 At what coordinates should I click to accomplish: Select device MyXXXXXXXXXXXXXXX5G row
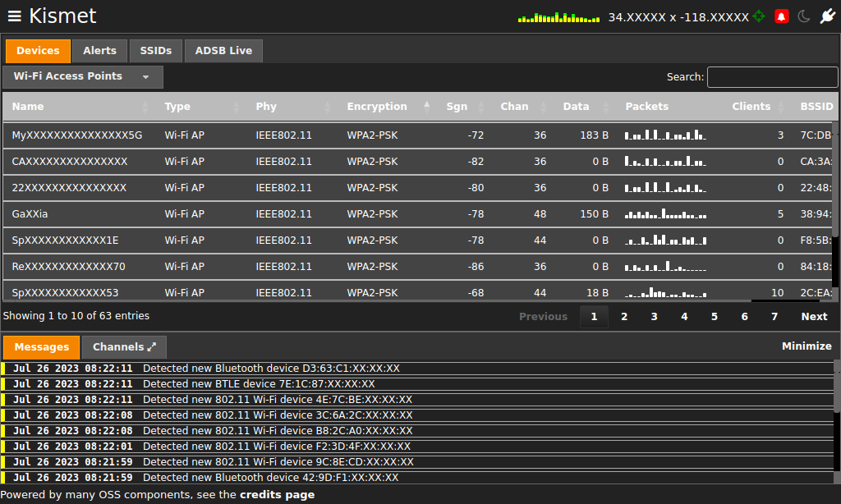tap(417, 135)
